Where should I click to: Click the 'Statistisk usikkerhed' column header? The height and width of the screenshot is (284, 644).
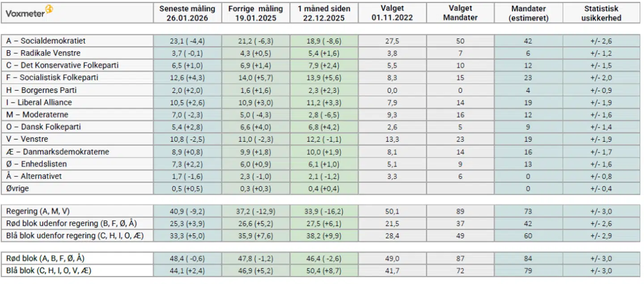tap(601, 13)
